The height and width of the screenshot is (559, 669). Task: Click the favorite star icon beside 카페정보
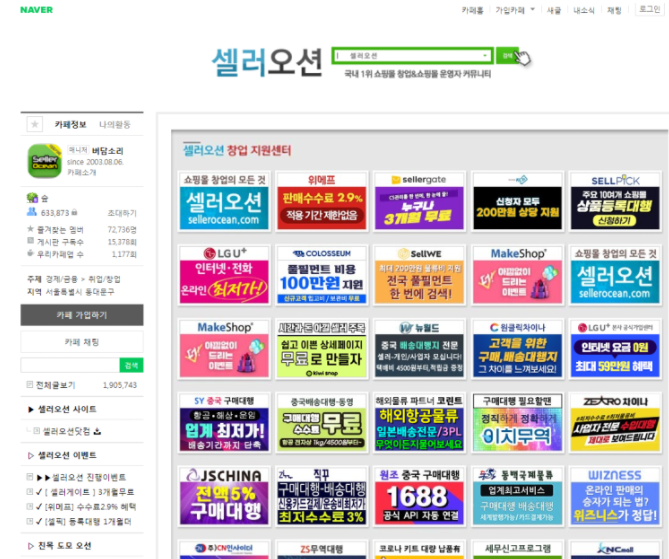[35, 124]
